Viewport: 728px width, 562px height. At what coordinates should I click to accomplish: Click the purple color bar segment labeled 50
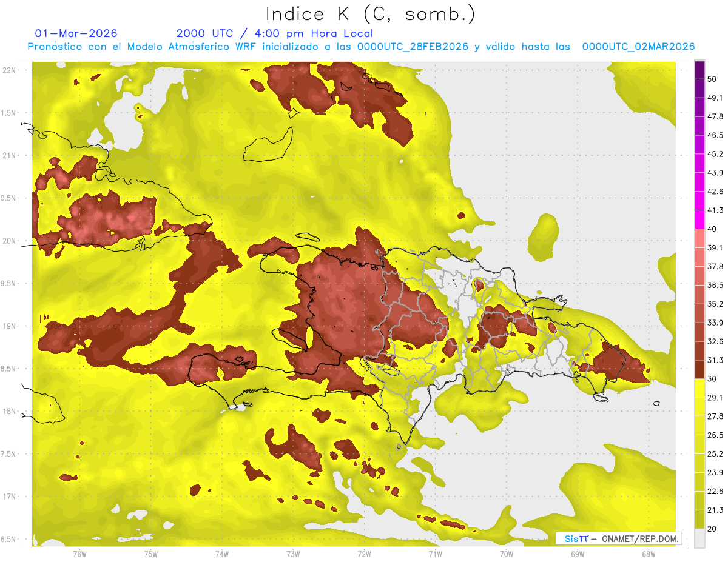[x=699, y=69]
